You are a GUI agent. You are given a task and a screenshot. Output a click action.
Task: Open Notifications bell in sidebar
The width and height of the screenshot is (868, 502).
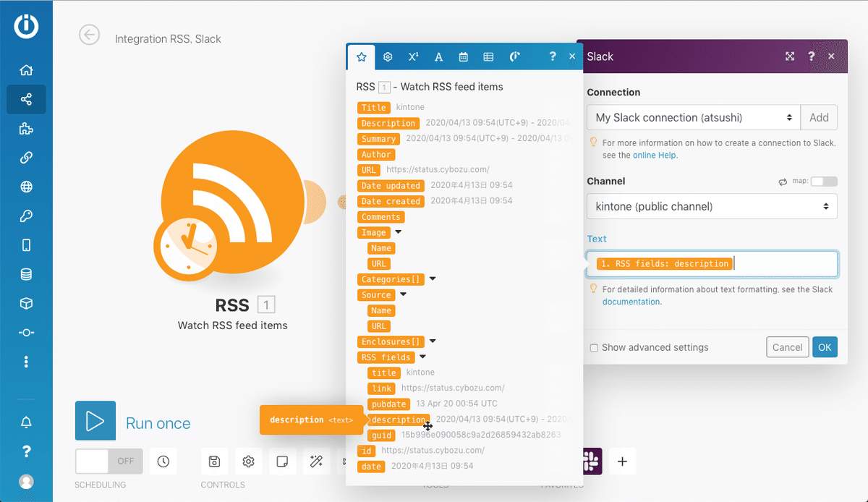(x=26, y=422)
